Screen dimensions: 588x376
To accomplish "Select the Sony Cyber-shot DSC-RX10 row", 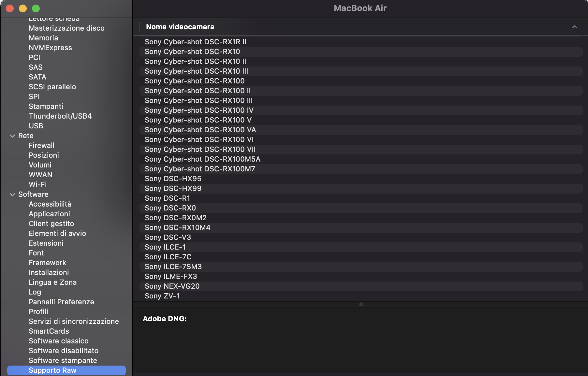I will coord(361,52).
